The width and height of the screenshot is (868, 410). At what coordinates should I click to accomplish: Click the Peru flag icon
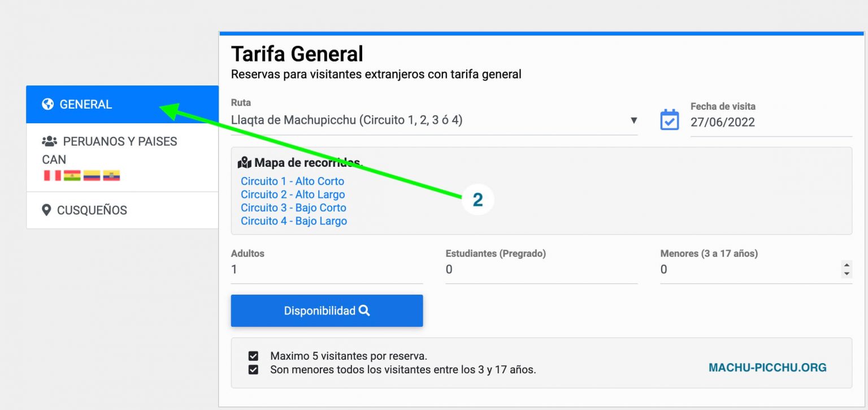52,175
